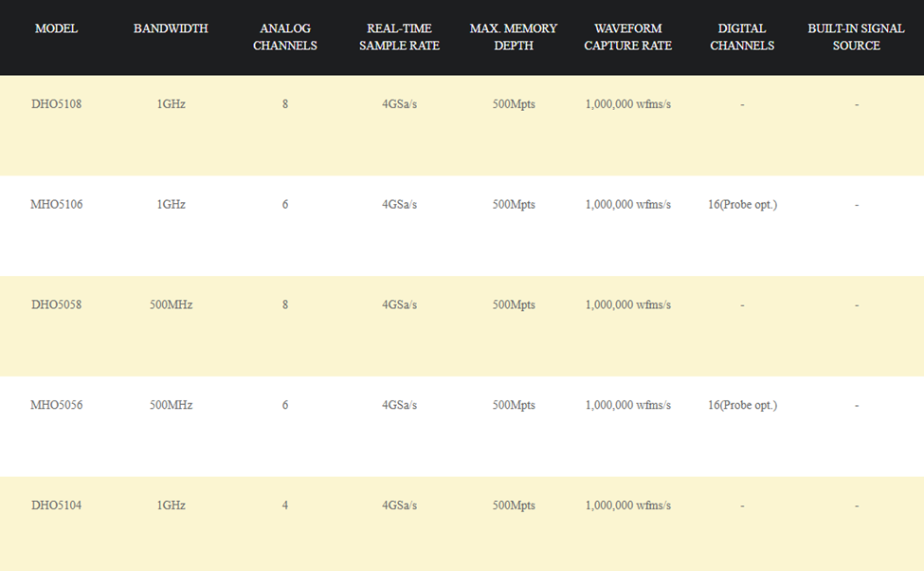Click MHO5106's 16(Probe opt.) digital channels cell
Screen dimensions: 924x571
click(x=742, y=205)
